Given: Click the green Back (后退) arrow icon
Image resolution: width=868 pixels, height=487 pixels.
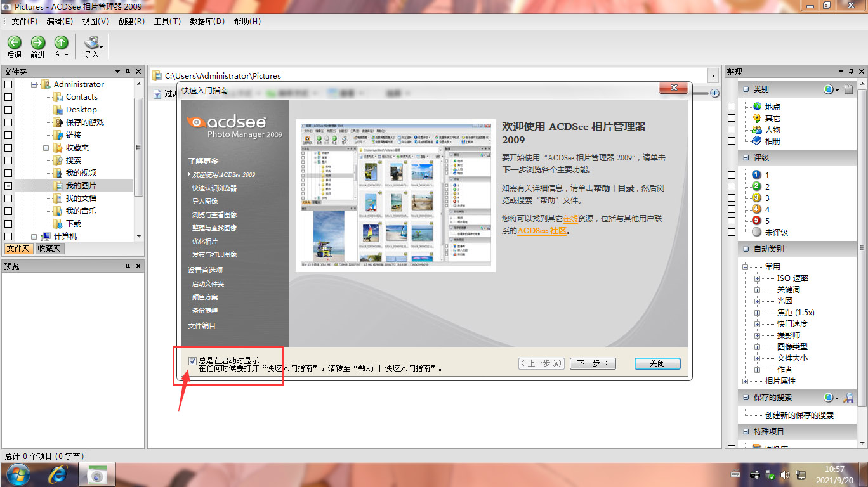Looking at the screenshot, I should coord(14,42).
